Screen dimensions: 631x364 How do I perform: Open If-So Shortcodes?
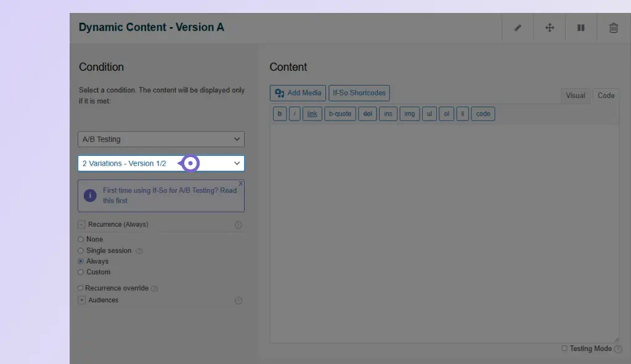(359, 93)
